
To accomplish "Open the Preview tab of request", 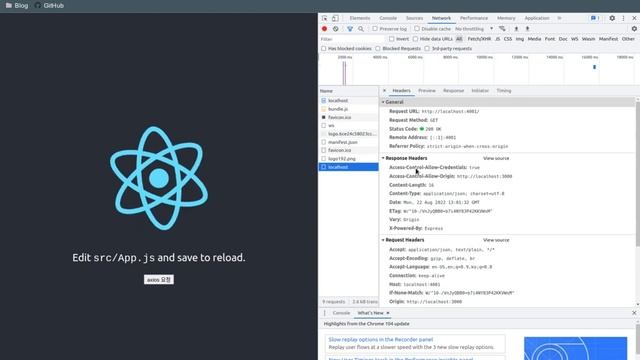I will pyautogui.click(x=427, y=91).
